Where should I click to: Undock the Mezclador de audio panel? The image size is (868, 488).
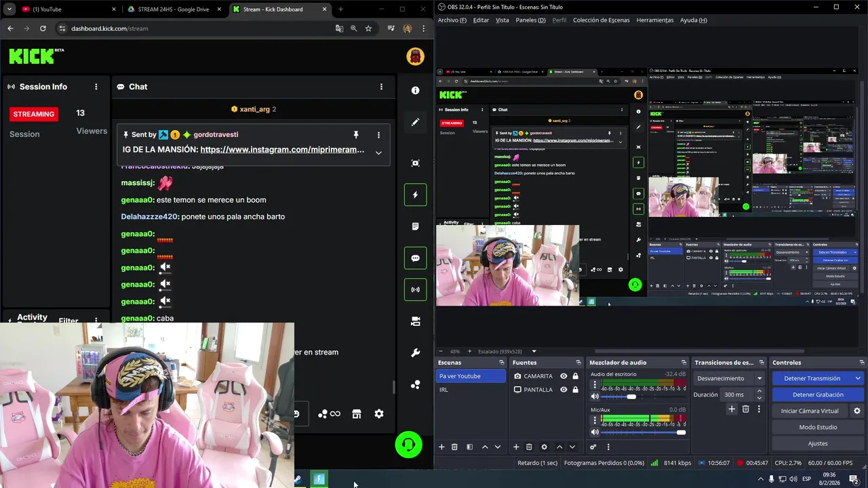pyautogui.click(x=684, y=363)
